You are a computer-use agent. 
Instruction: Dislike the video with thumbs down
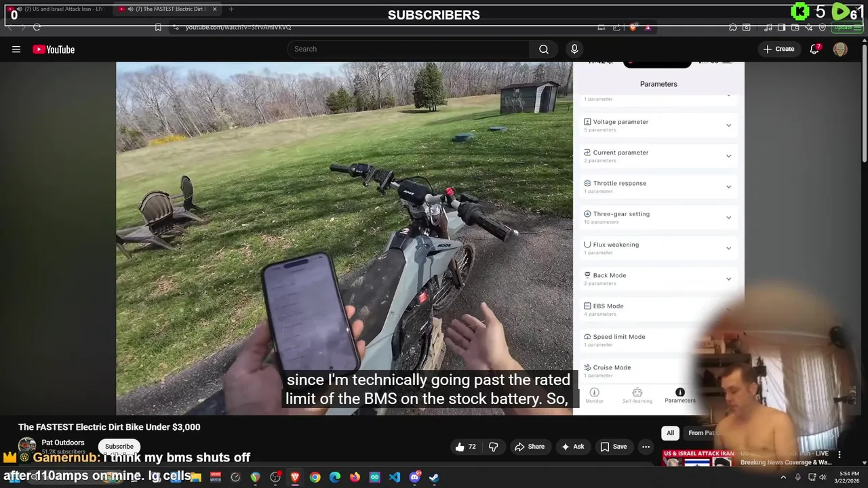pyautogui.click(x=494, y=447)
